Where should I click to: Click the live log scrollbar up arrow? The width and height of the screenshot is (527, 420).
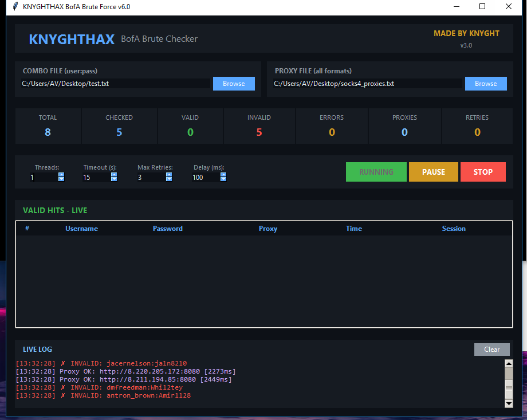(x=509, y=363)
